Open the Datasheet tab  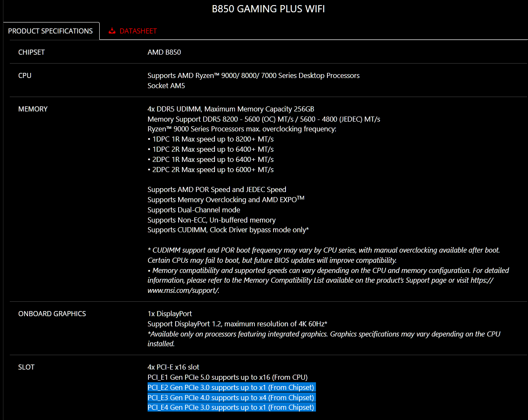(x=138, y=31)
